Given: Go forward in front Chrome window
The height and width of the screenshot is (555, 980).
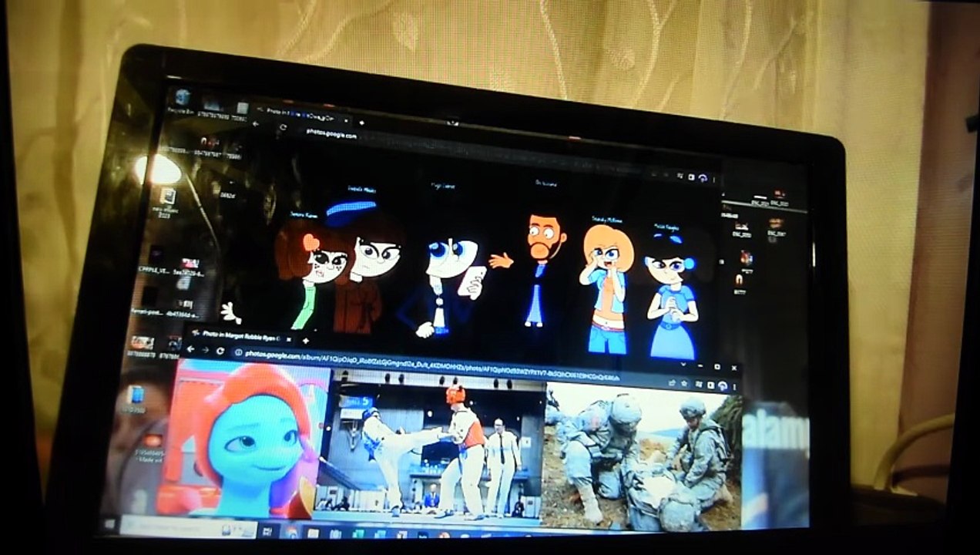Looking at the screenshot, I should (x=205, y=351).
